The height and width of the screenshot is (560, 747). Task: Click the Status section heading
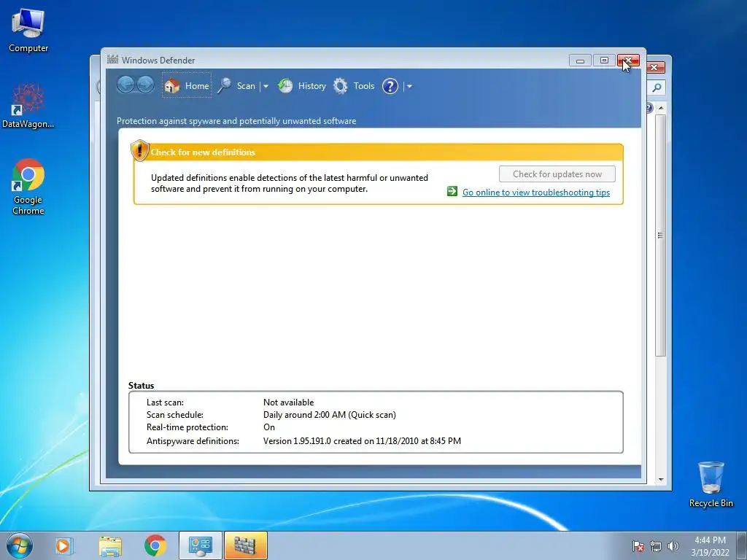141,386
